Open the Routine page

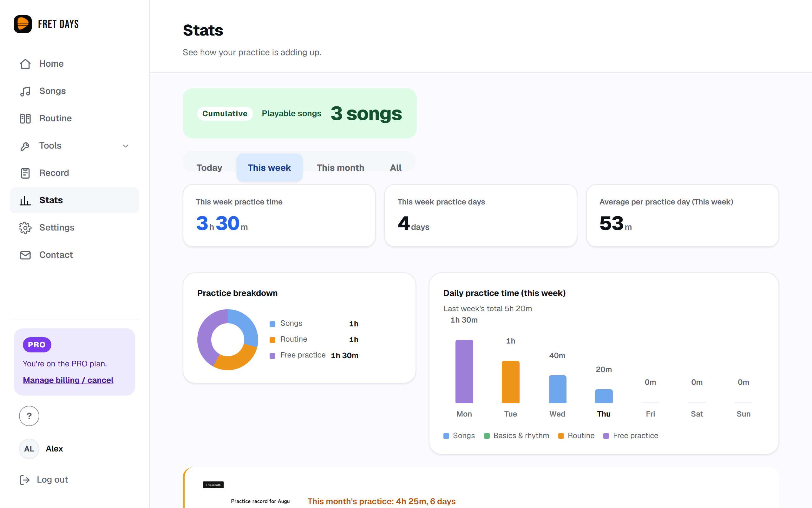point(75,118)
